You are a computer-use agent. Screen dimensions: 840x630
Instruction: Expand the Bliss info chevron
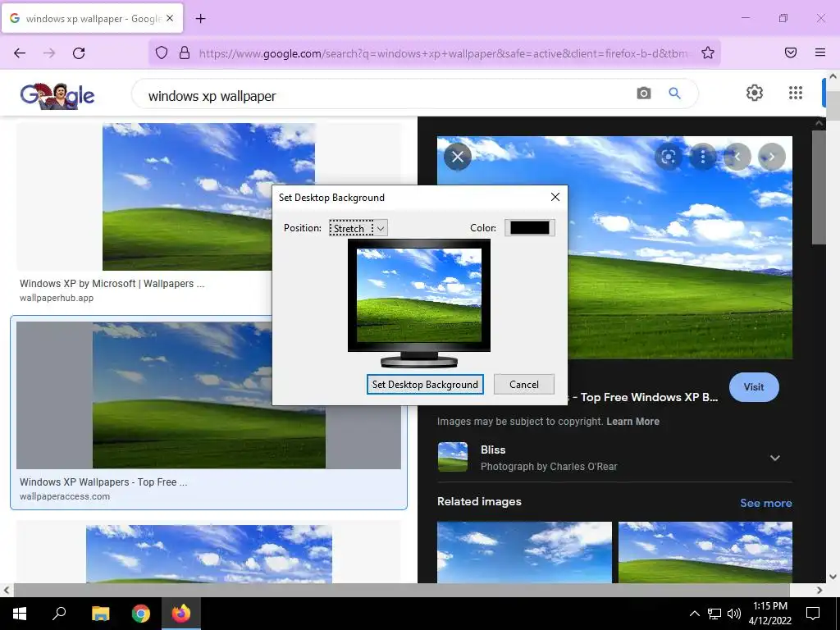[x=774, y=458]
